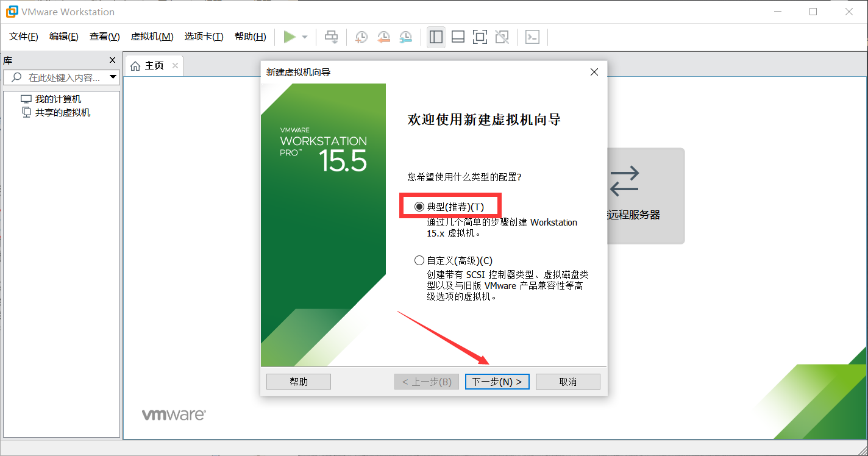Close the library panel with its X
Viewport: 868px width, 456px height.
pyautogui.click(x=112, y=60)
